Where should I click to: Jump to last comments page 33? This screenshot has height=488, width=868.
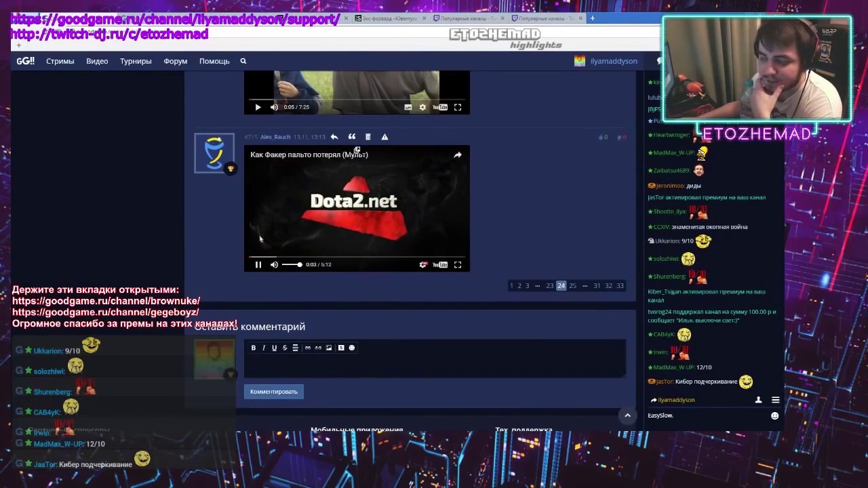click(x=620, y=286)
